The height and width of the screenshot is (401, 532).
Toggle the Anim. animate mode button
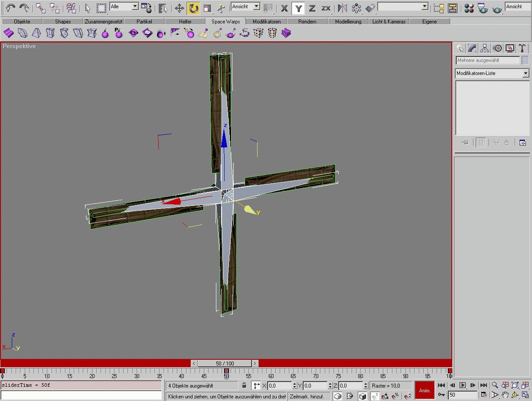(424, 390)
